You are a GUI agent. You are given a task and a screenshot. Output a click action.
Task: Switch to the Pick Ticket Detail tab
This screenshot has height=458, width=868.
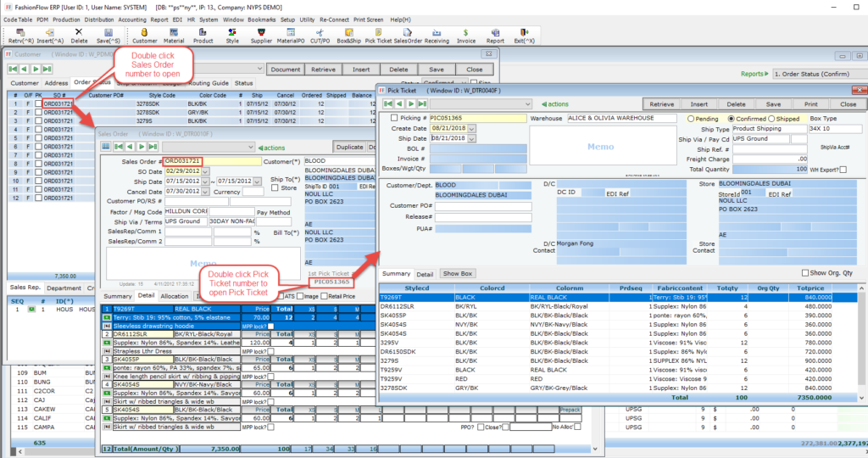(x=425, y=274)
